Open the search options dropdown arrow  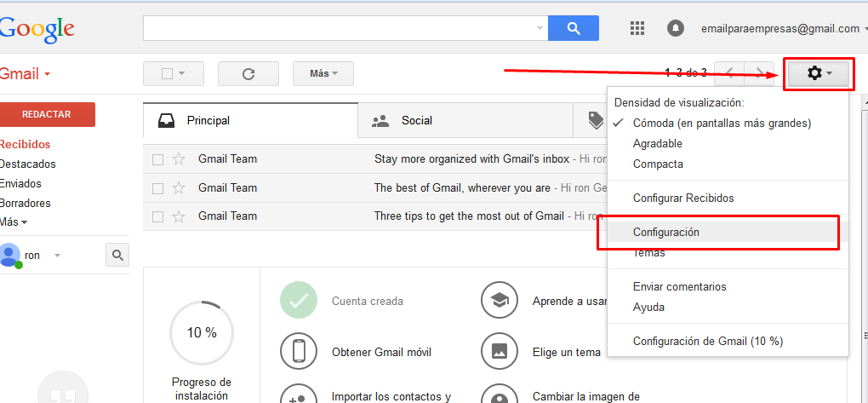point(540,28)
